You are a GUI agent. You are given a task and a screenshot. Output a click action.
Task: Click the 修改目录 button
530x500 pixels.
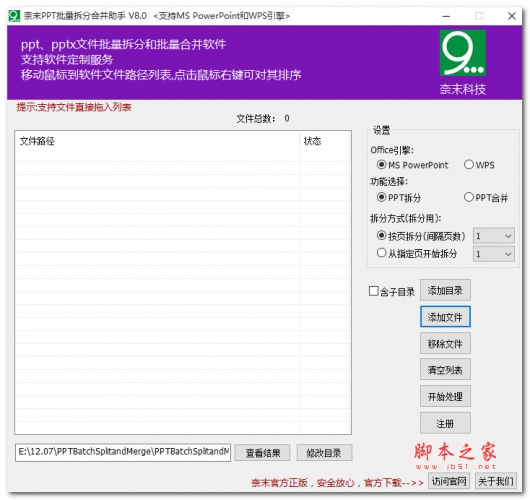click(324, 453)
